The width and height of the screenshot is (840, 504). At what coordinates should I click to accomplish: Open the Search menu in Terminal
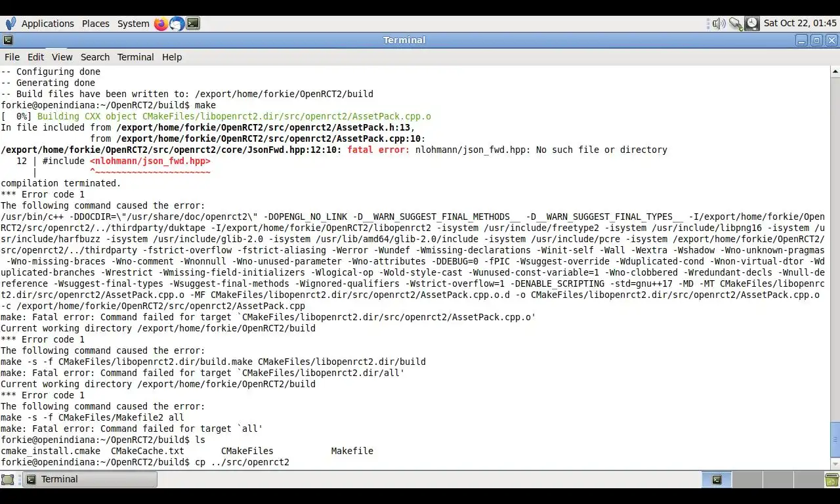click(95, 57)
